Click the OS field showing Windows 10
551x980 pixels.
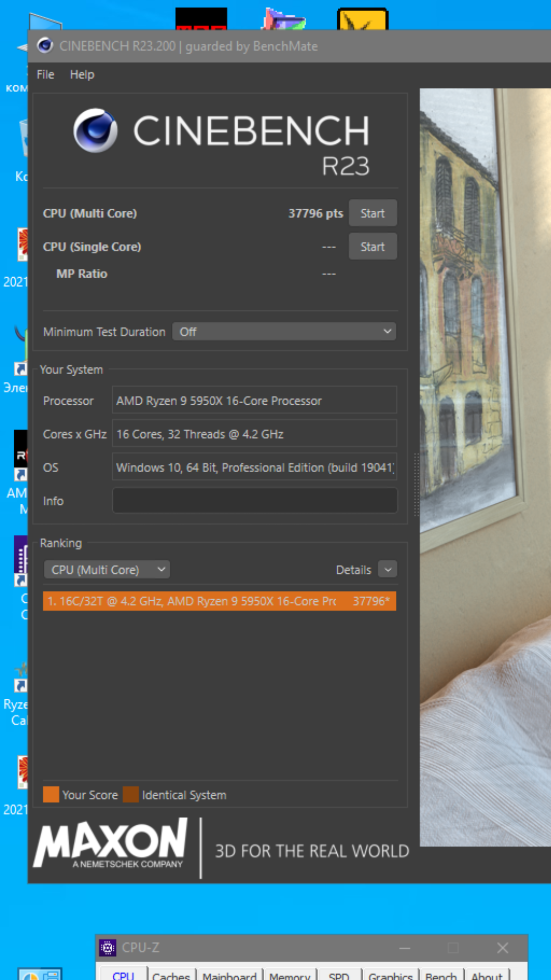pos(255,468)
